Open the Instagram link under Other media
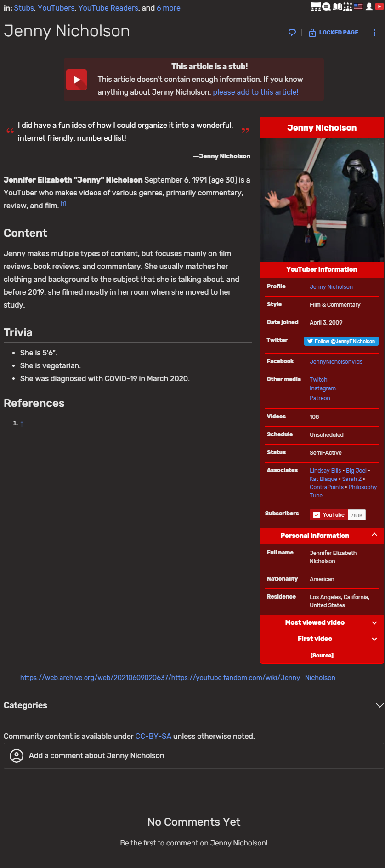This screenshot has width=385, height=868. [323, 388]
